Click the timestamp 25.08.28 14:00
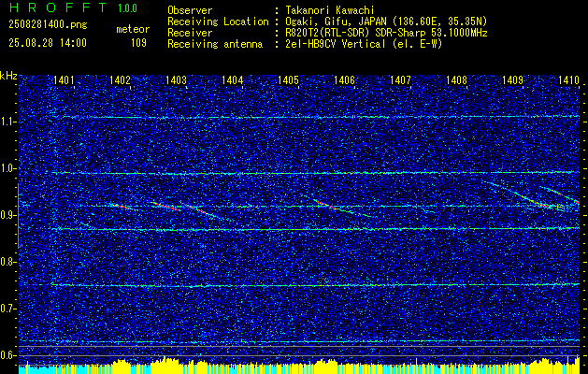588x374 pixels. 48,43
